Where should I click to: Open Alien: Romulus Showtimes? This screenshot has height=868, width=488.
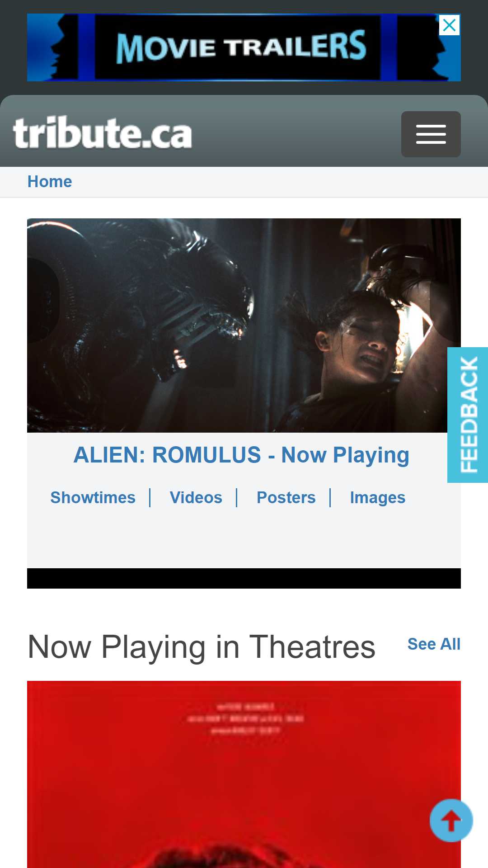pos(93,497)
